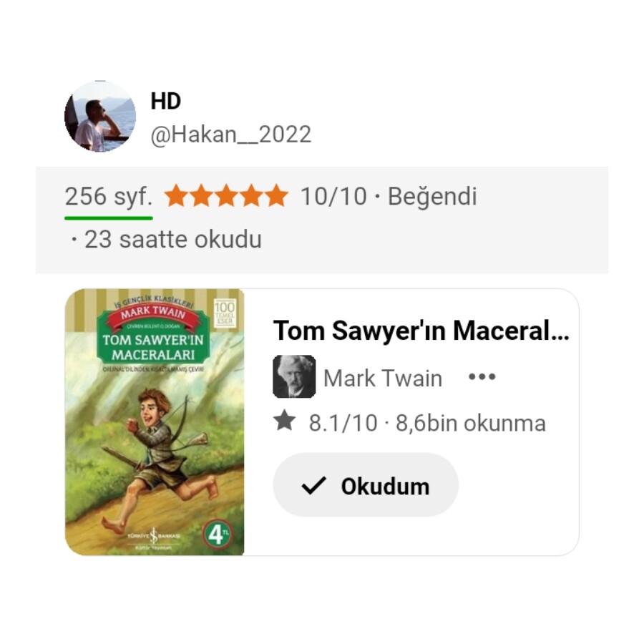Toggle the Okudum read status button
This screenshot has height=644, width=644.
pos(366,485)
